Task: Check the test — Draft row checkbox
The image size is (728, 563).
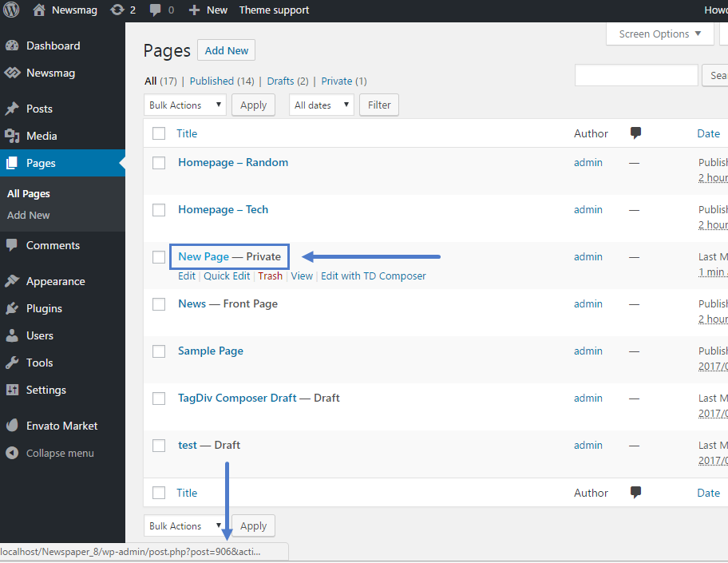Action: 159,446
